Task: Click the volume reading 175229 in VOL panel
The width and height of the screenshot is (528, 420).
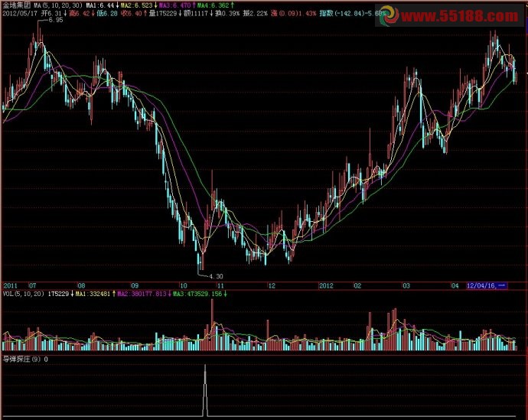Action: (x=58, y=294)
